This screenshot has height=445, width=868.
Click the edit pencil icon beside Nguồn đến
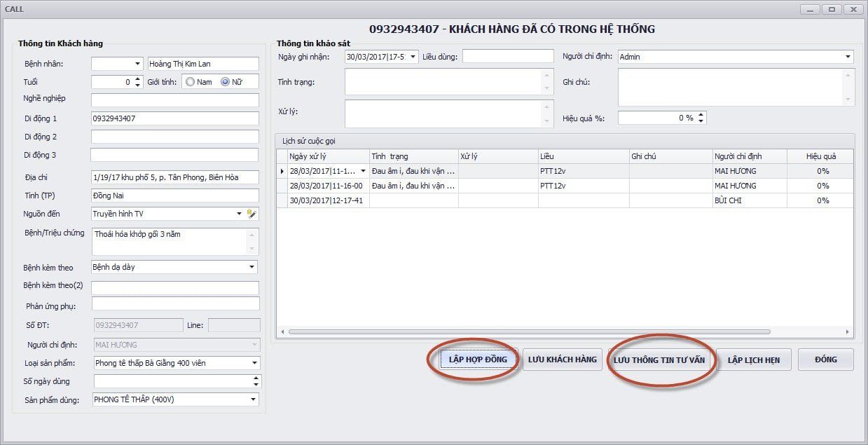(x=253, y=214)
